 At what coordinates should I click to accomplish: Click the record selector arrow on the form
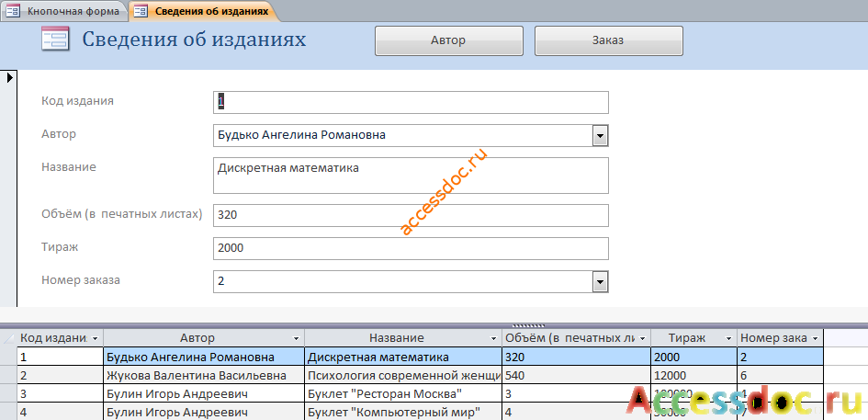click(9, 78)
